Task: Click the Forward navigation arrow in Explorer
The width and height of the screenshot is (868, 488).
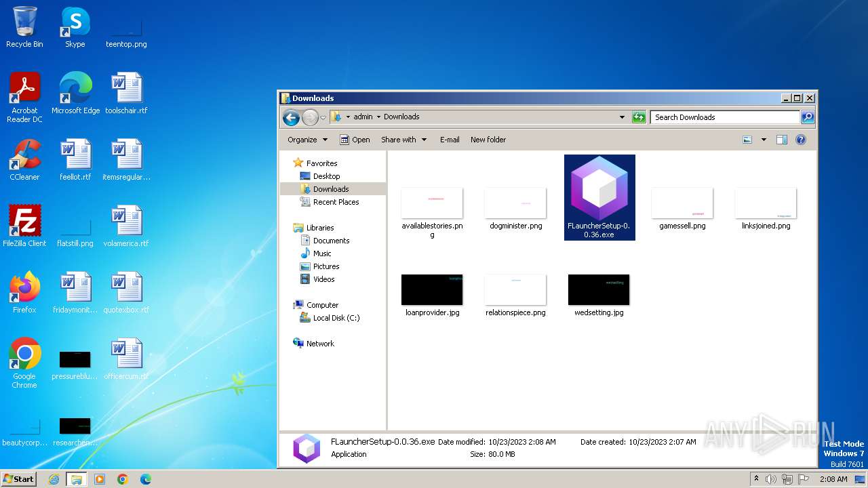Action: pyautogui.click(x=310, y=117)
